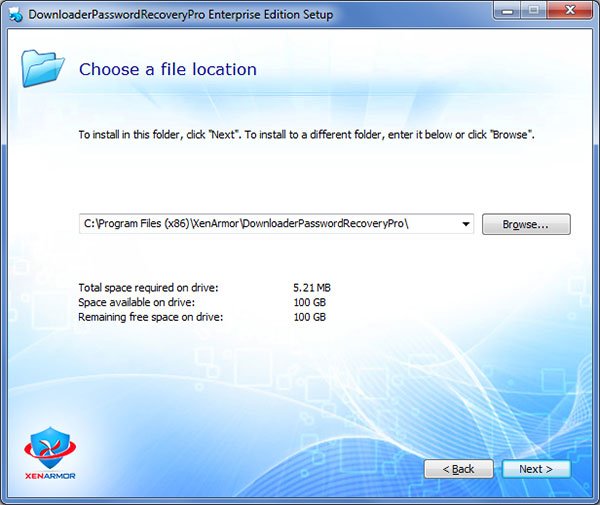Minimize the Setup window
600x505 pixels.
tap(507, 11)
